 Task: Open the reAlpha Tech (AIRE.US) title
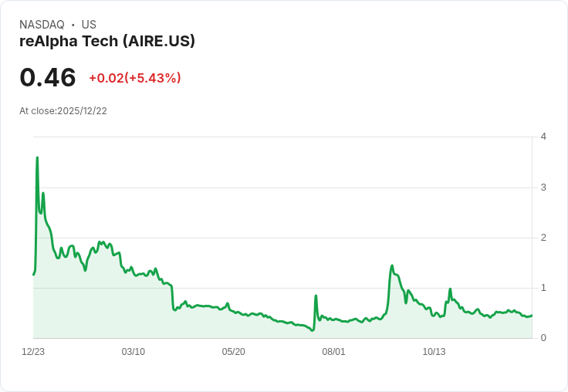107,41
